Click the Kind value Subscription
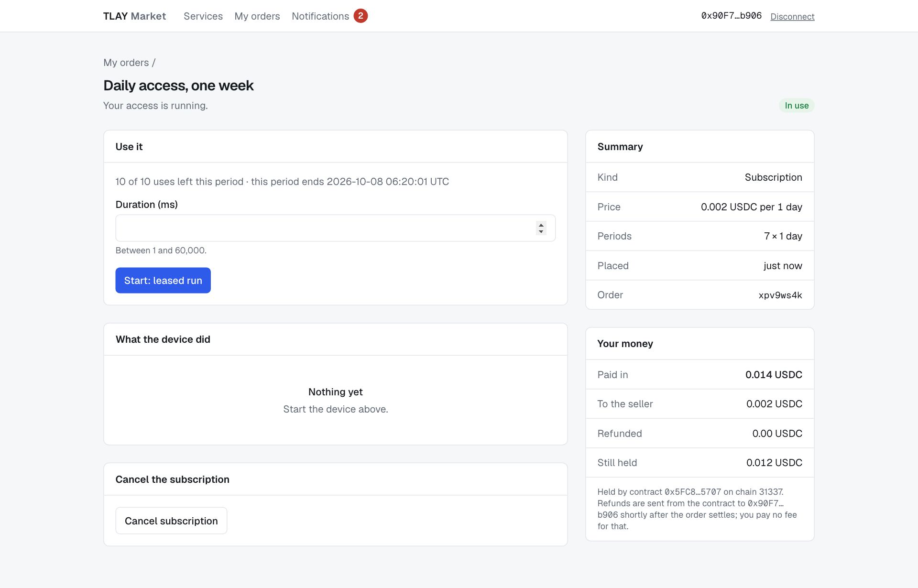The image size is (918, 588). click(x=773, y=177)
